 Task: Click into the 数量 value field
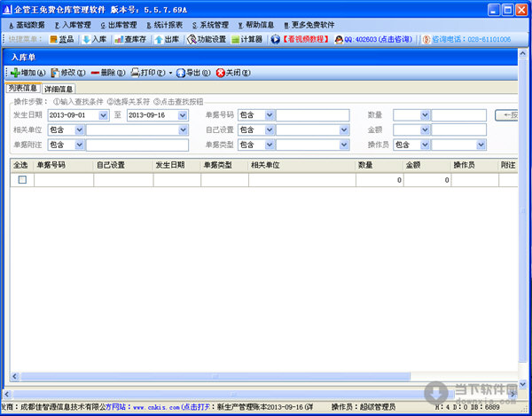[458, 115]
